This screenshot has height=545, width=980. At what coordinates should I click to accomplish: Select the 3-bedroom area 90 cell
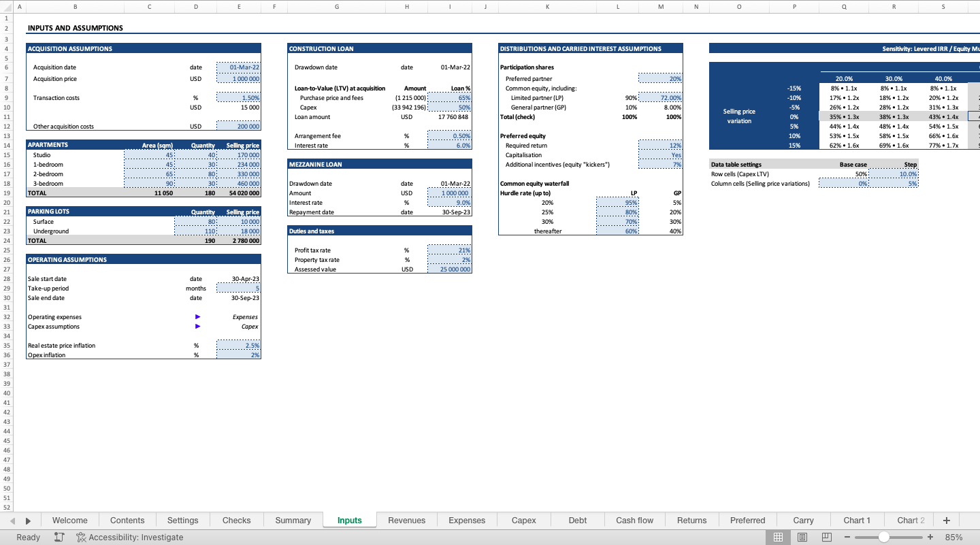tap(150, 184)
